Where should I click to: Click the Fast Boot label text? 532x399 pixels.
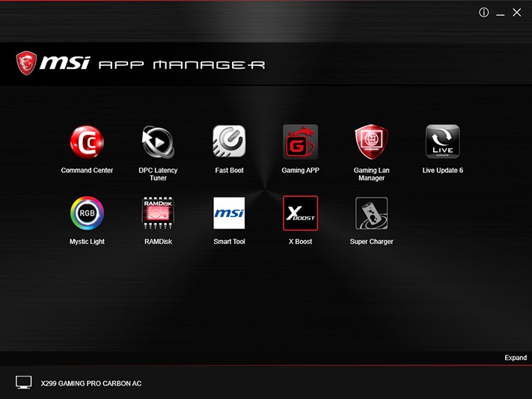click(x=229, y=171)
